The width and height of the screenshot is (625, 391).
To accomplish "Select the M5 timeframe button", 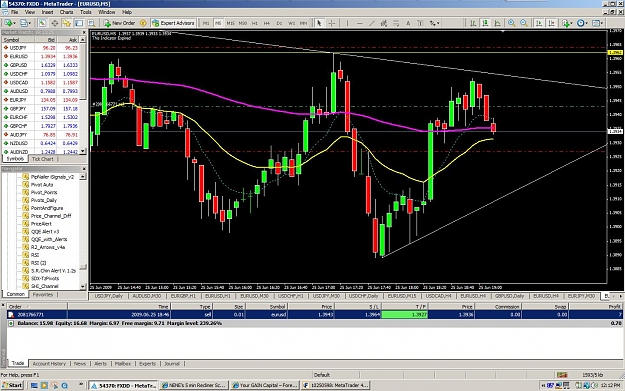I will [218, 23].
